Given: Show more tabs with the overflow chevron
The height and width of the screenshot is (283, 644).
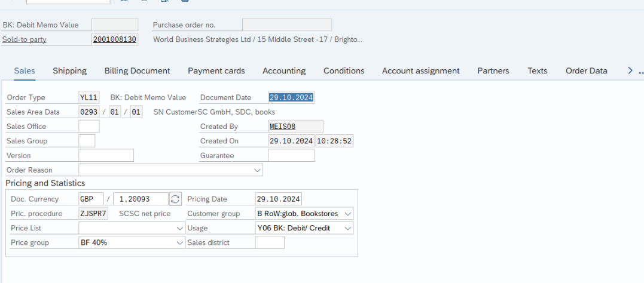Looking at the screenshot, I should (x=630, y=70).
